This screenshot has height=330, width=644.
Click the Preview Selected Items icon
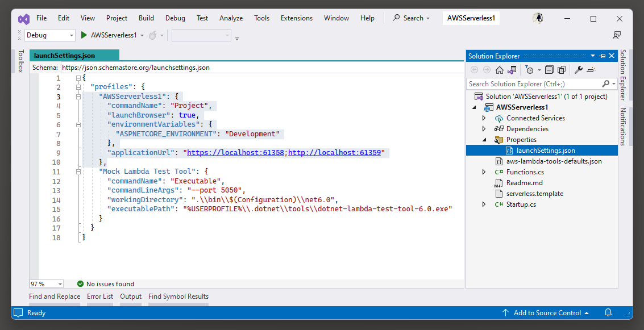click(592, 70)
